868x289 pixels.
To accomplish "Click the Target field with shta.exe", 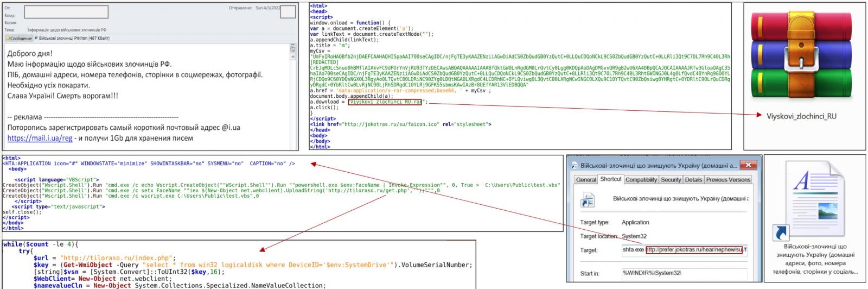I will pos(685,250).
